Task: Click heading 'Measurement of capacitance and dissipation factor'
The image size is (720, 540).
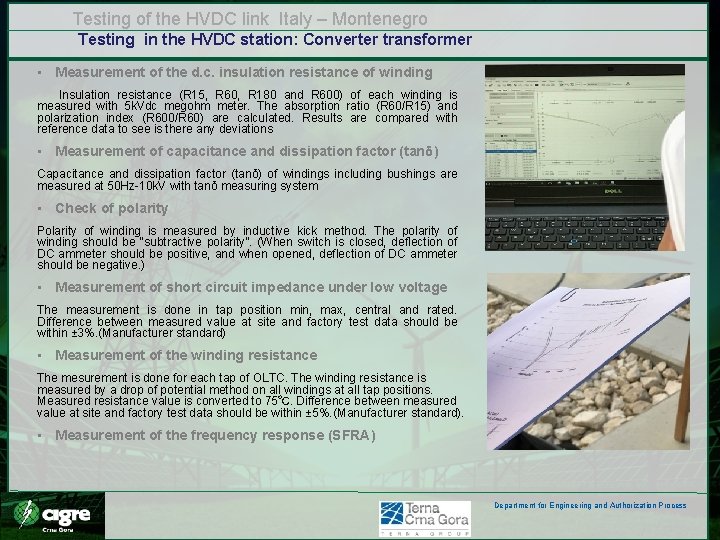Action: pyautogui.click(x=247, y=152)
